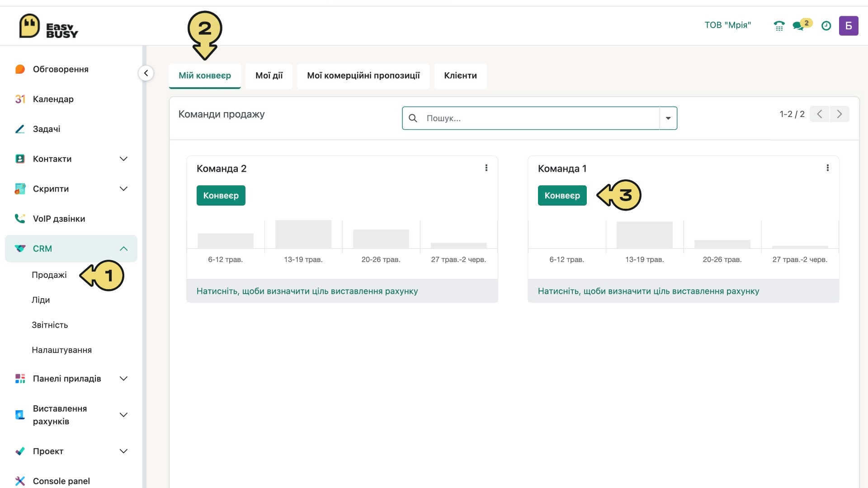Switch to Мої дії tab
Viewport: 868px width, 488px height.
(269, 75)
